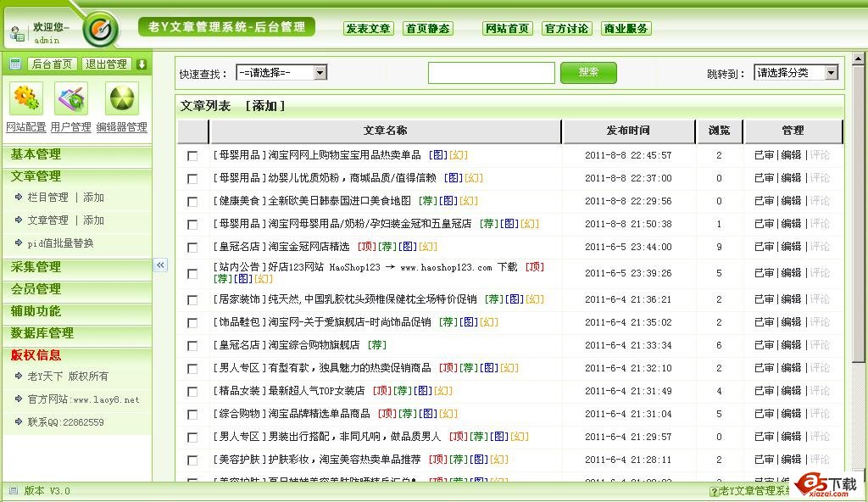Open the 用户管理 icon
The width and height of the screenshot is (868, 502).
click(71, 99)
